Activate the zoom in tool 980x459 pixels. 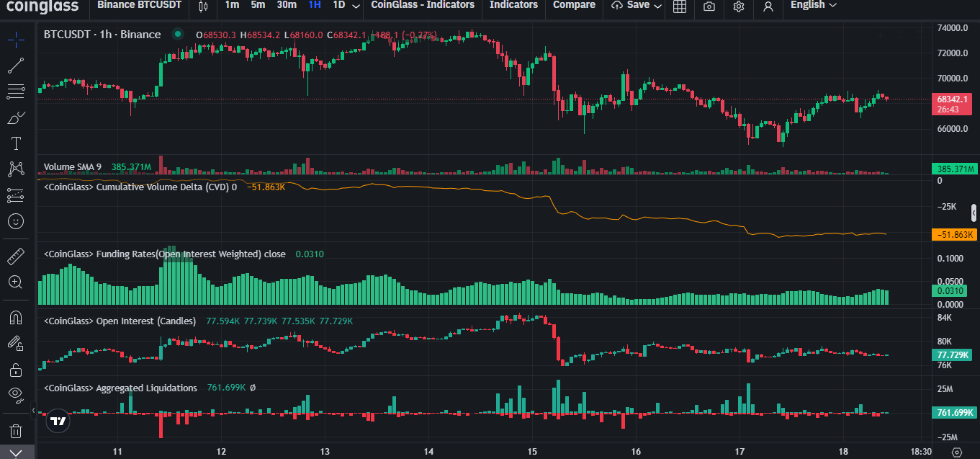(x=16, y=282)
